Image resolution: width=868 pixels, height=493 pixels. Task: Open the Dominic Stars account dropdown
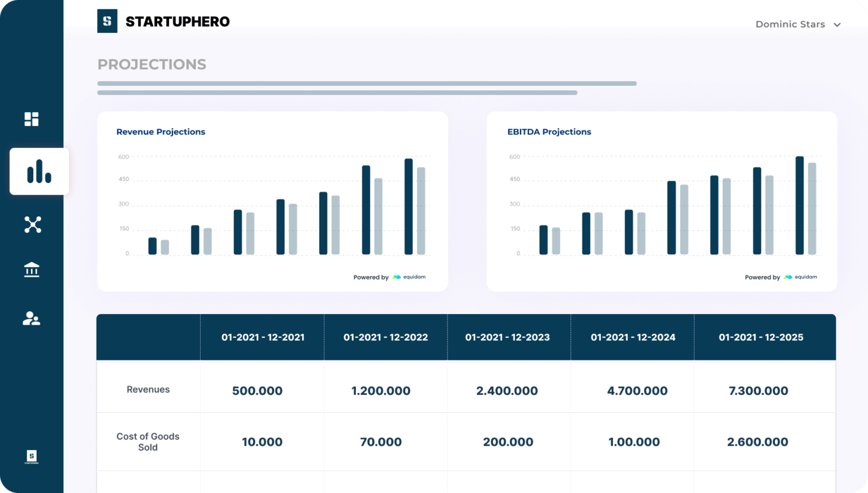797,24
